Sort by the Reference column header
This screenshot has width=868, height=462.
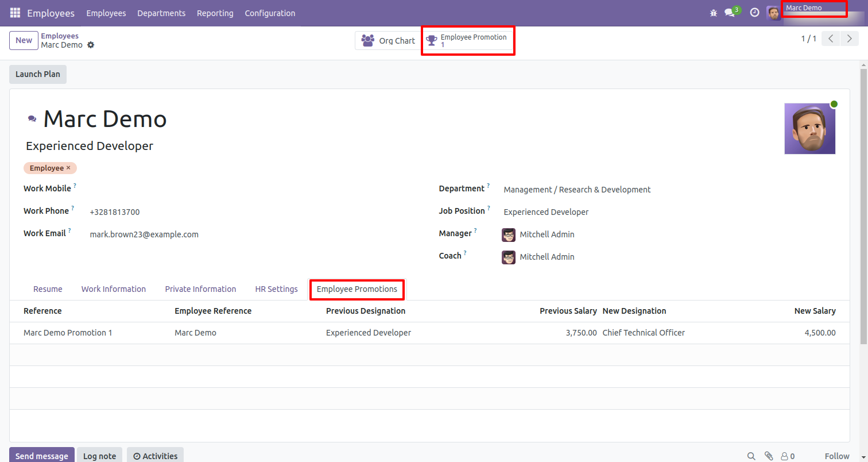coord(42,311)
